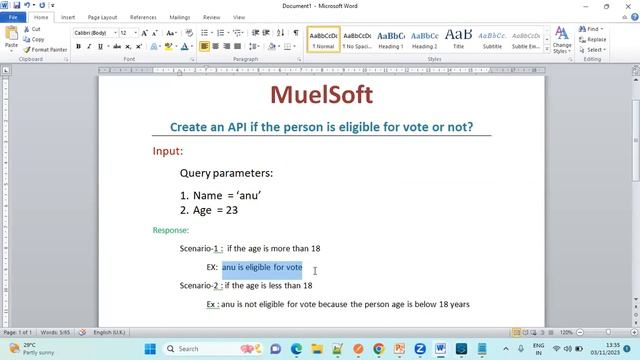Open shading color dropdown
The height and width of the screenshot is (360, 640).
click(x=279, y=47)
